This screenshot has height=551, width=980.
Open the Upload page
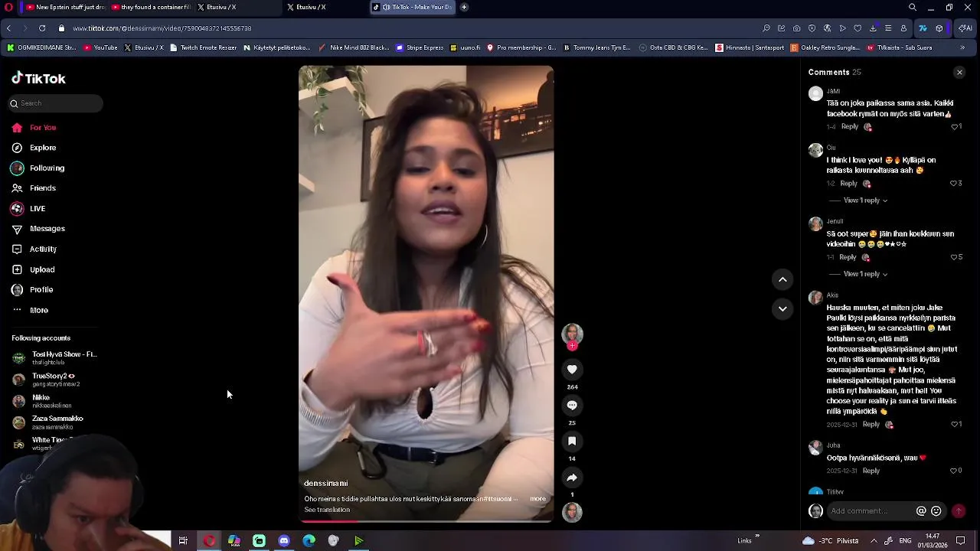[x=34, y=269]
